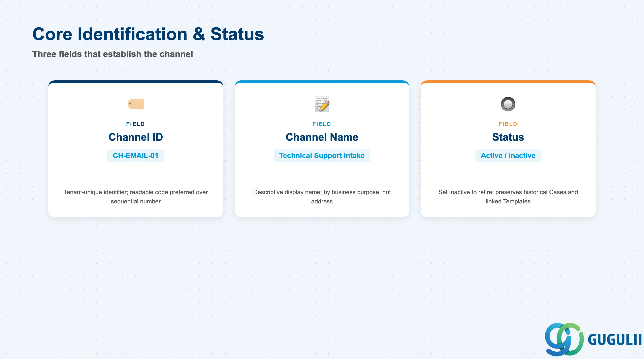Click the tag icon above Channel ID
Screen dimensions: 644x359
pyautogui.click(x=136, y=104)
